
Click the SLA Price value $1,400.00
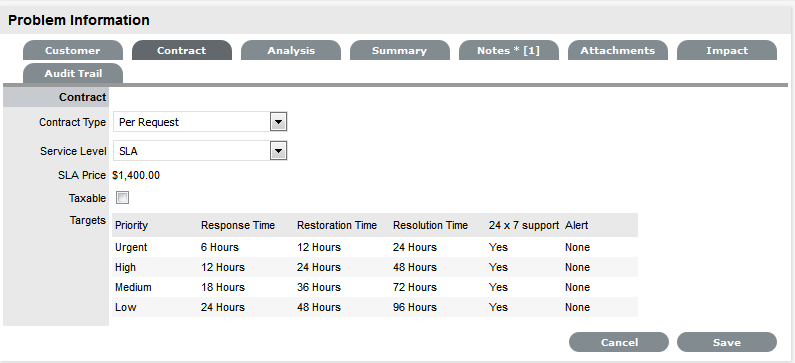point(136,175)
